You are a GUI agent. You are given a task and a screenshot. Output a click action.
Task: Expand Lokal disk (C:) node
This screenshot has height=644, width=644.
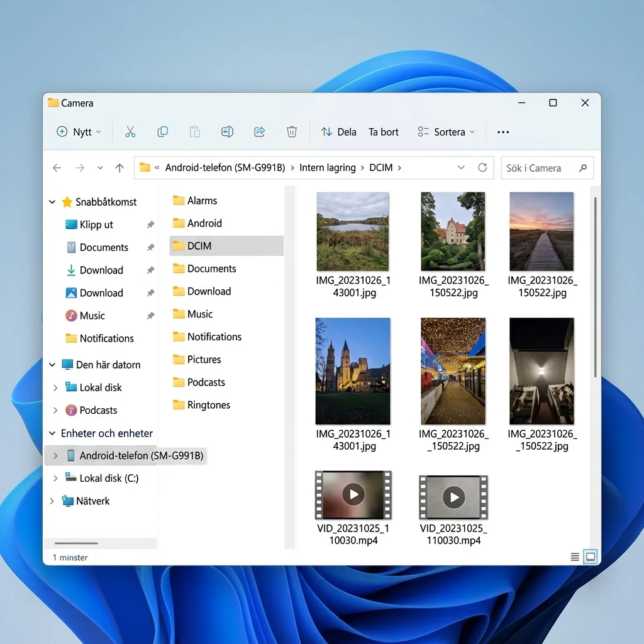tap(55, 478)
